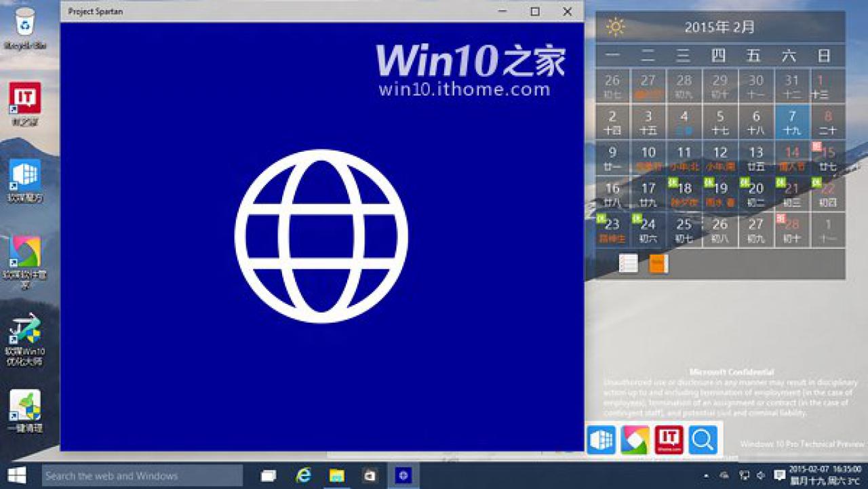Screen dimensions: 868x489
Task: Select date 20 in the calendar widget
Action: [756, 194]
